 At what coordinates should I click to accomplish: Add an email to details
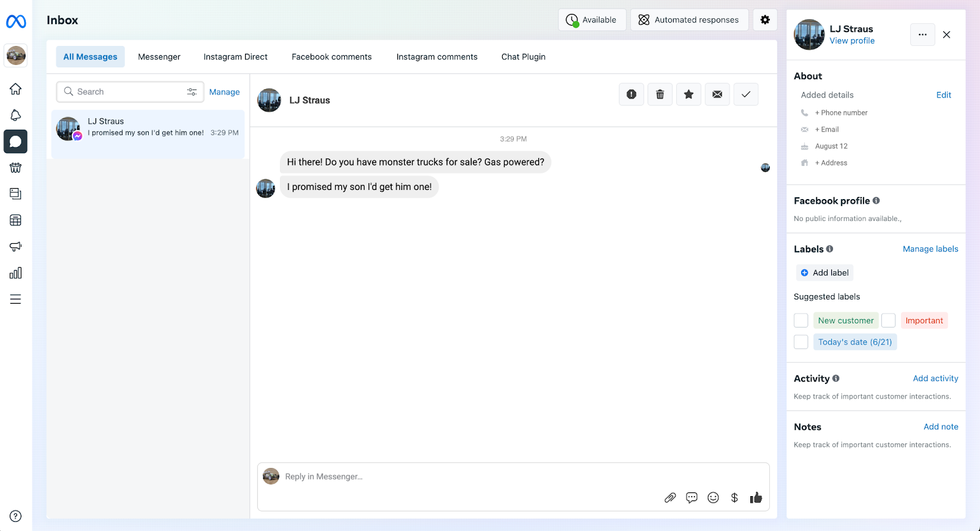[x=827, y=129]
